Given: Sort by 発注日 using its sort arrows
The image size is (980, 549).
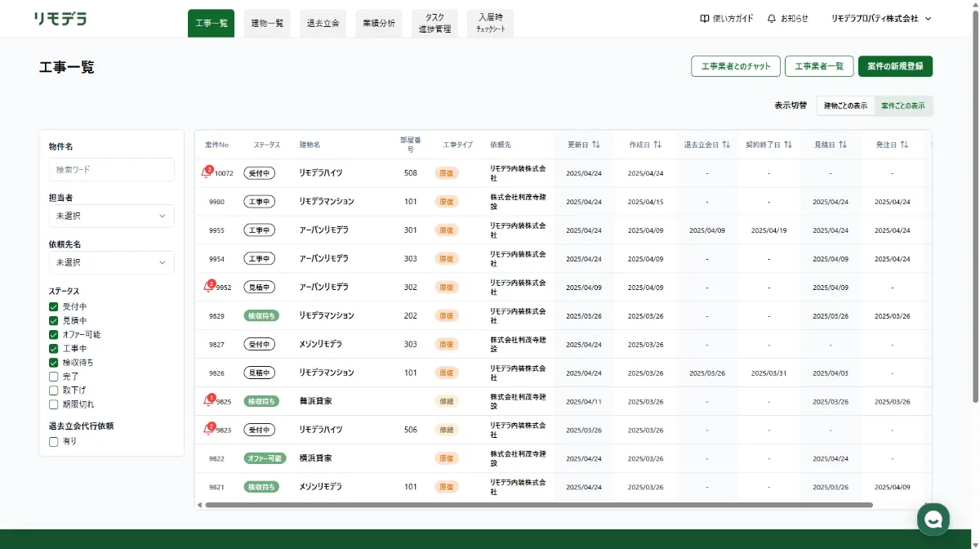Looking at the screenshot, I should click(x=904, y=145).
